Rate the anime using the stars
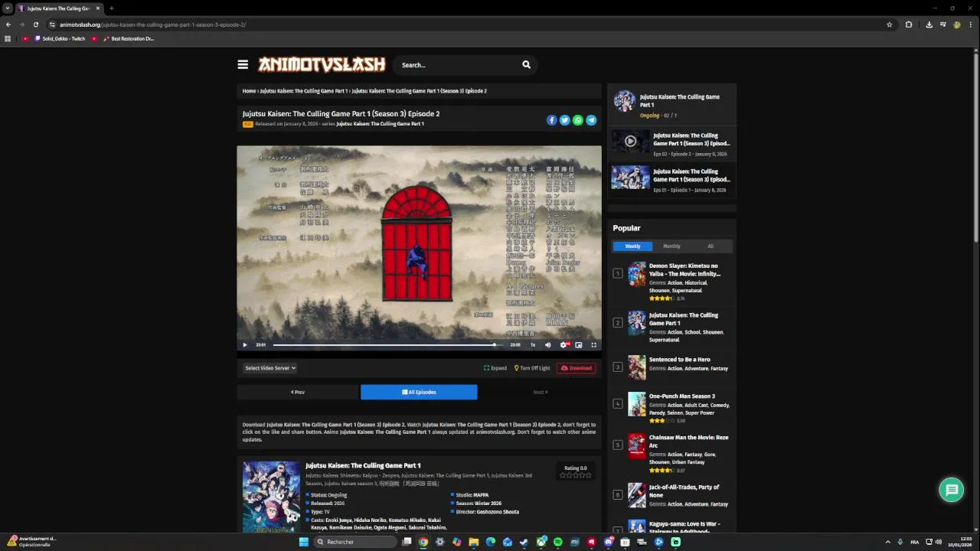 [x=576, y=475]
